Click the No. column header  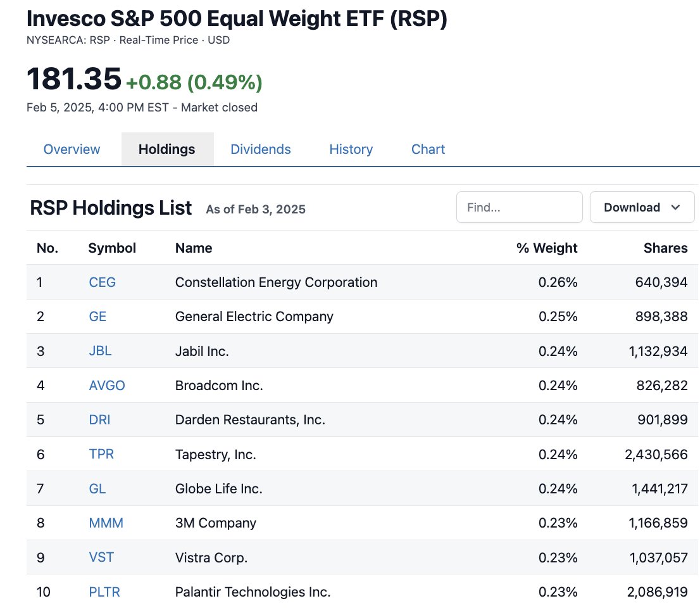(47, 248)
